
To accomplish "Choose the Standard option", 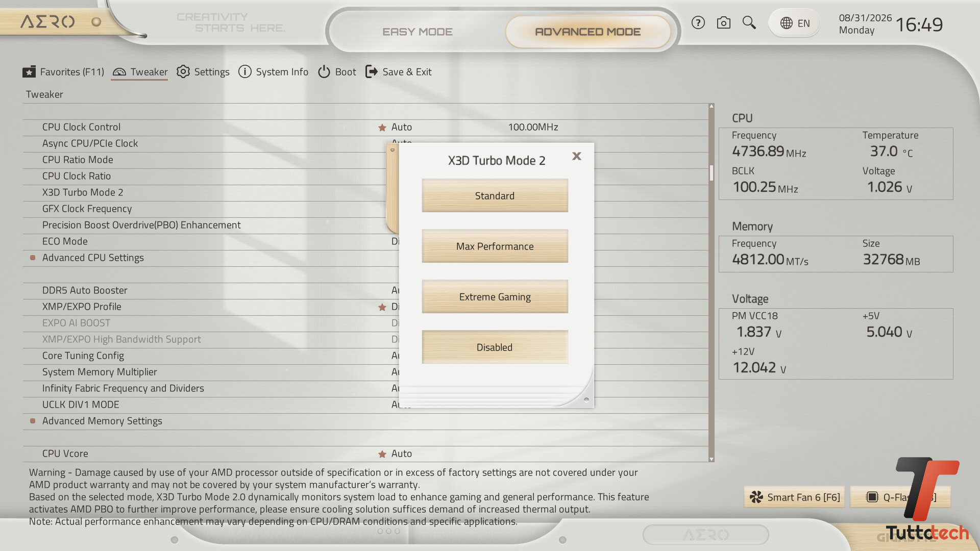I will 495,196.
